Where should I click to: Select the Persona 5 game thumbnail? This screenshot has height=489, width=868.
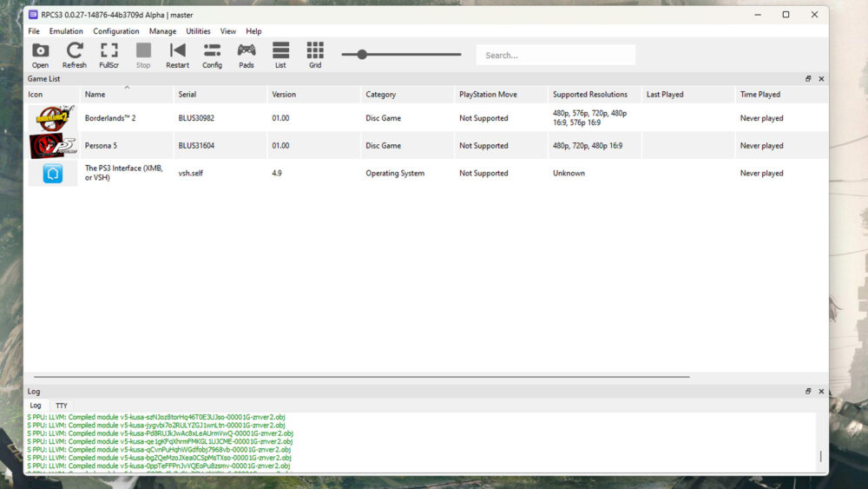(x=53, y=146)
